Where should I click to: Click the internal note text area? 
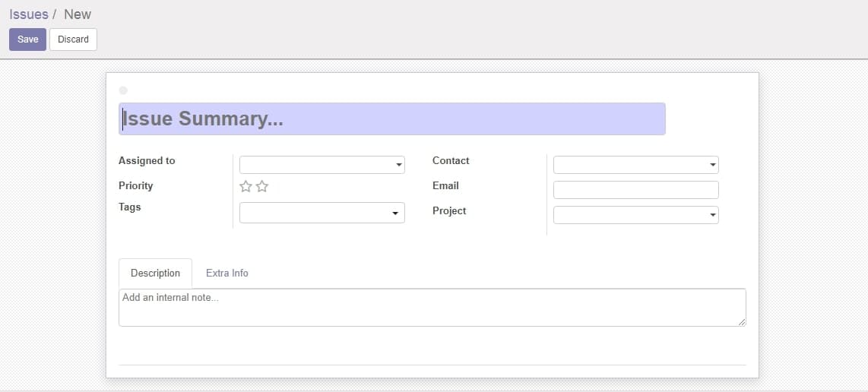pos(432,307)
